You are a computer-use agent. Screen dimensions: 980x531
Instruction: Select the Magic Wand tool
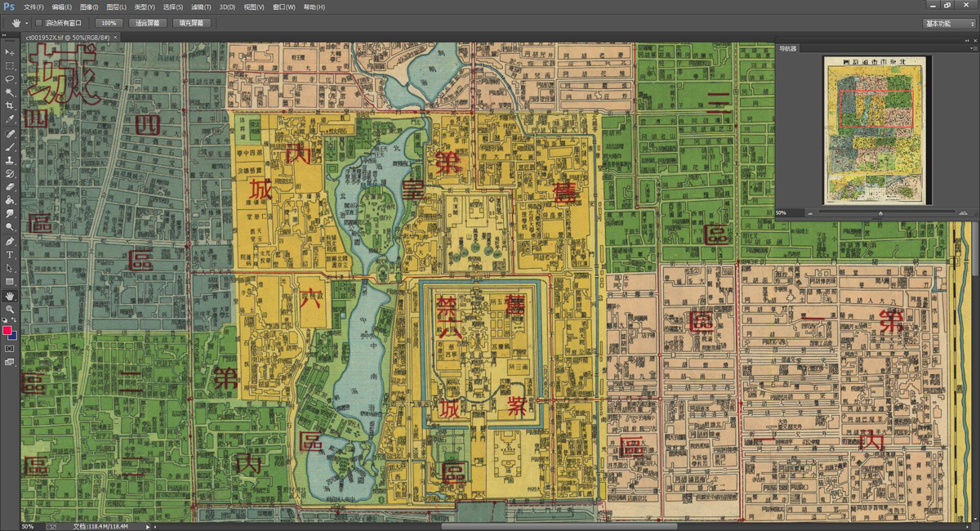click(x=10, y=92)
